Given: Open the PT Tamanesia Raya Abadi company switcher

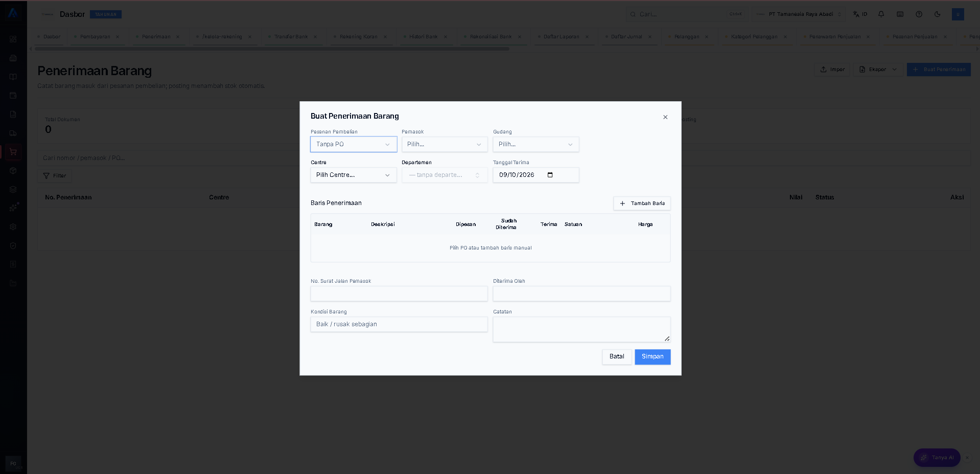Looking at the screenshot, I should (799, 14).
